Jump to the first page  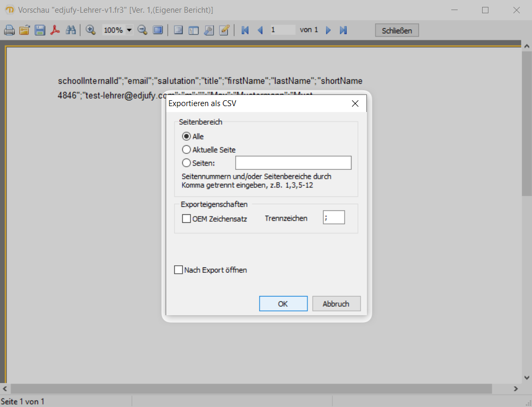pos(244,30)
